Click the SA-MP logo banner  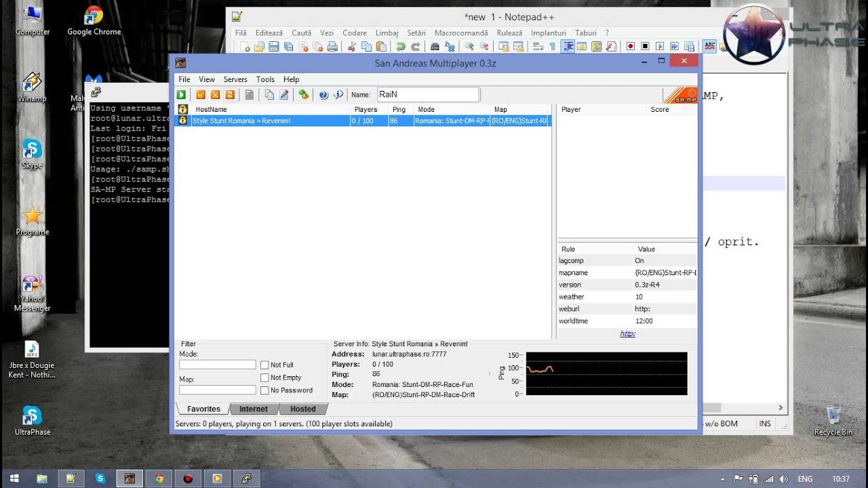pyautogui.click(x=679, y=95)
